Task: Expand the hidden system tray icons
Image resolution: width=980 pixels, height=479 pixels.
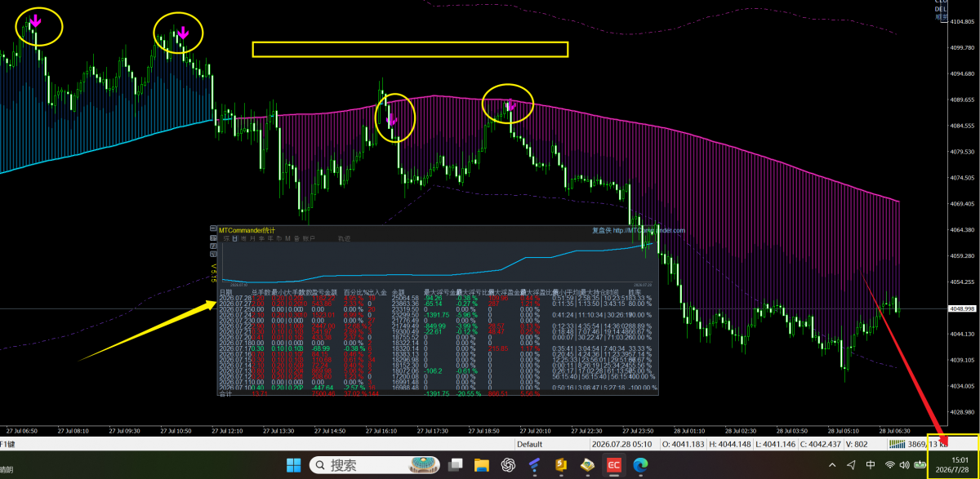Action: tap(832, 465)
